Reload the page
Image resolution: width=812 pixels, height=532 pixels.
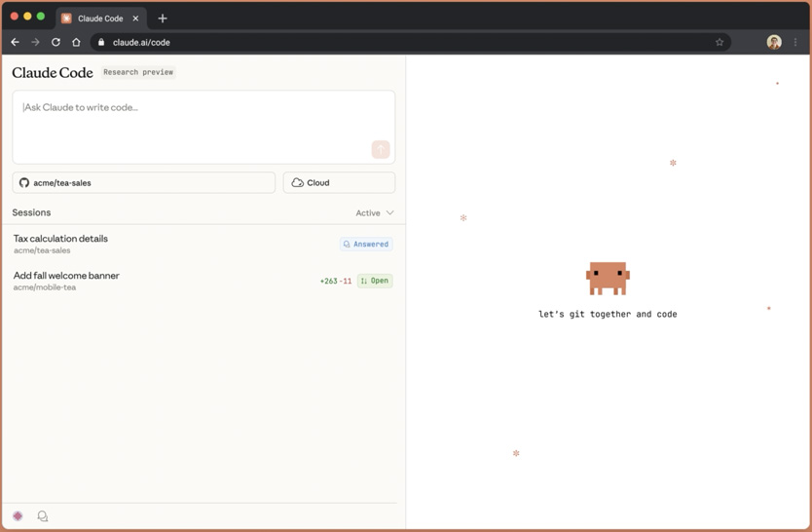(55, 42)
